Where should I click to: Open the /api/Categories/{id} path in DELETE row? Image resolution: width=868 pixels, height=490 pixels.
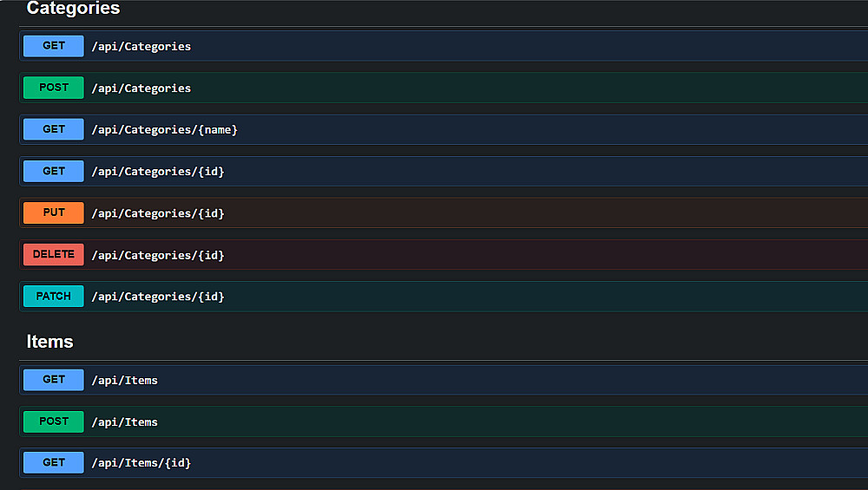coord(158,255)
